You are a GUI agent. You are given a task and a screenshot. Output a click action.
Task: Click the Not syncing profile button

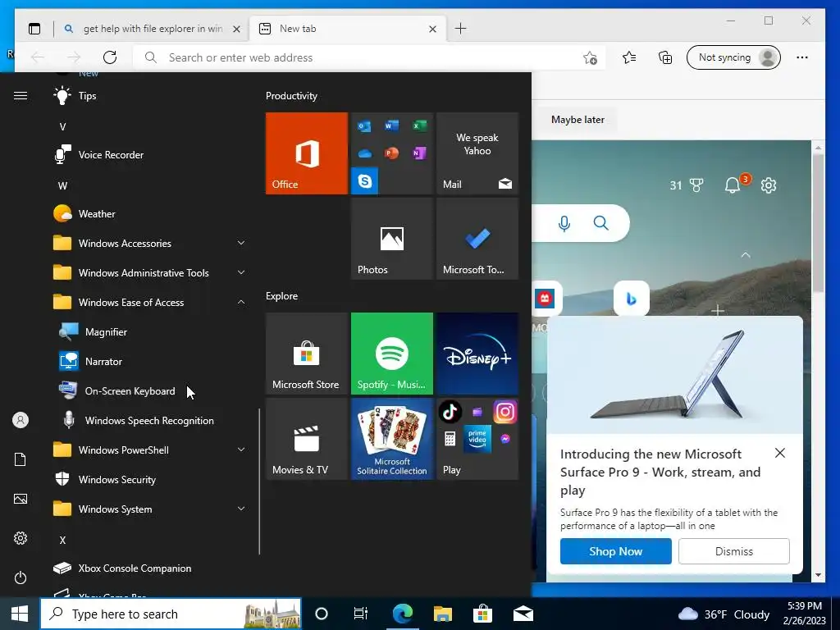[733, 57]
